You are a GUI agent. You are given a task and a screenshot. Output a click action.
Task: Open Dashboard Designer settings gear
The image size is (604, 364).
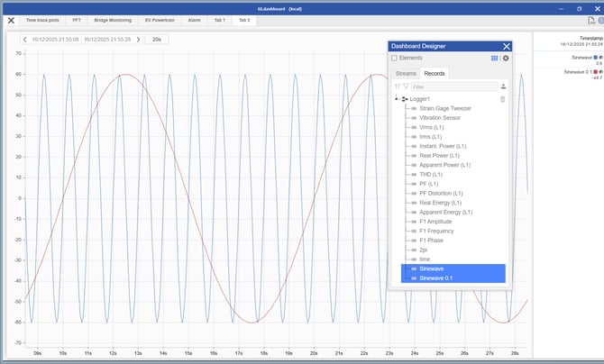point(506,58)
